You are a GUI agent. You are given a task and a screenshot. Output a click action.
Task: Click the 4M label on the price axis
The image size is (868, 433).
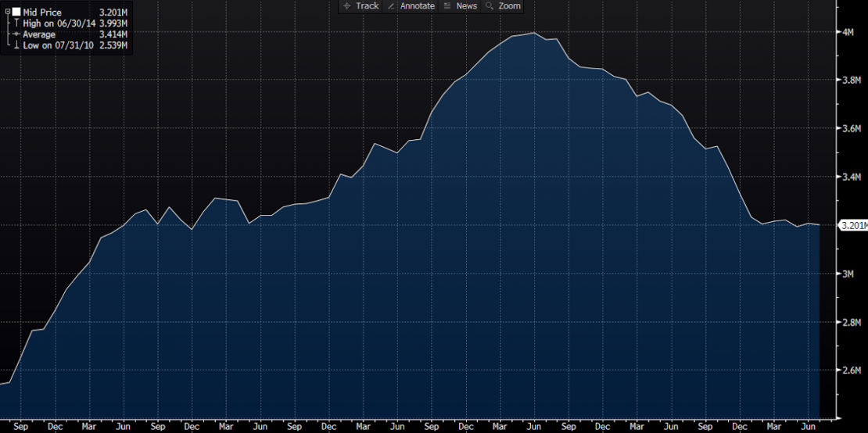click(848, 32)
